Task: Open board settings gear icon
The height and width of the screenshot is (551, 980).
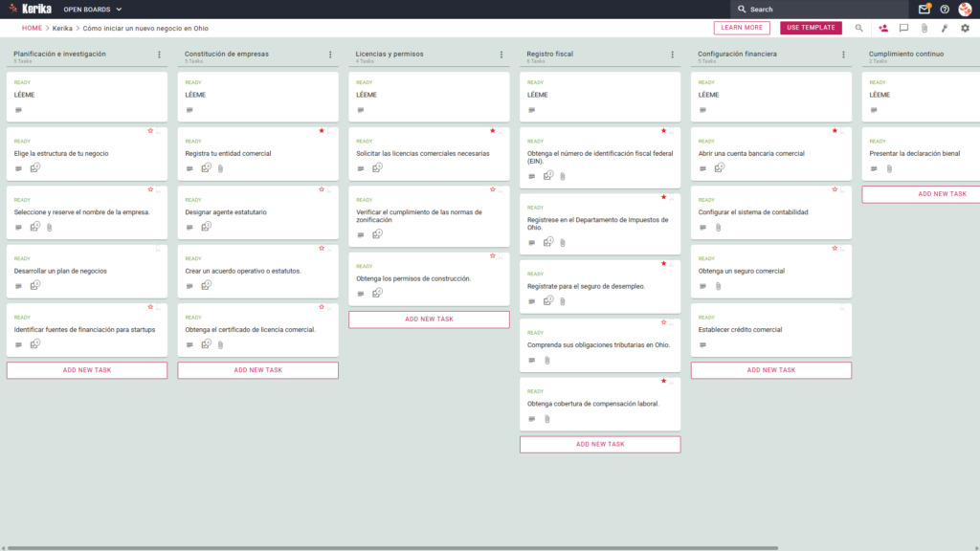Action: pyautogui.click(x=965, y=28)
